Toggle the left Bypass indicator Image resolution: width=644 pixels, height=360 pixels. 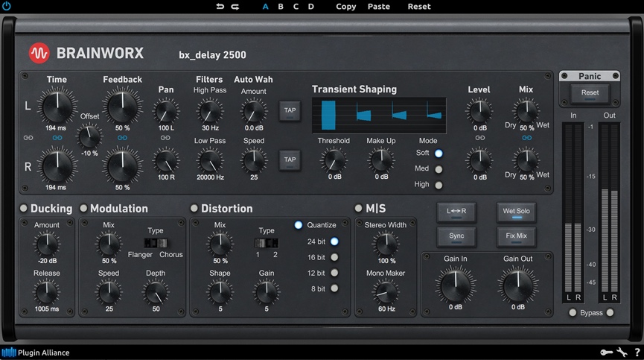pos(573,313)
